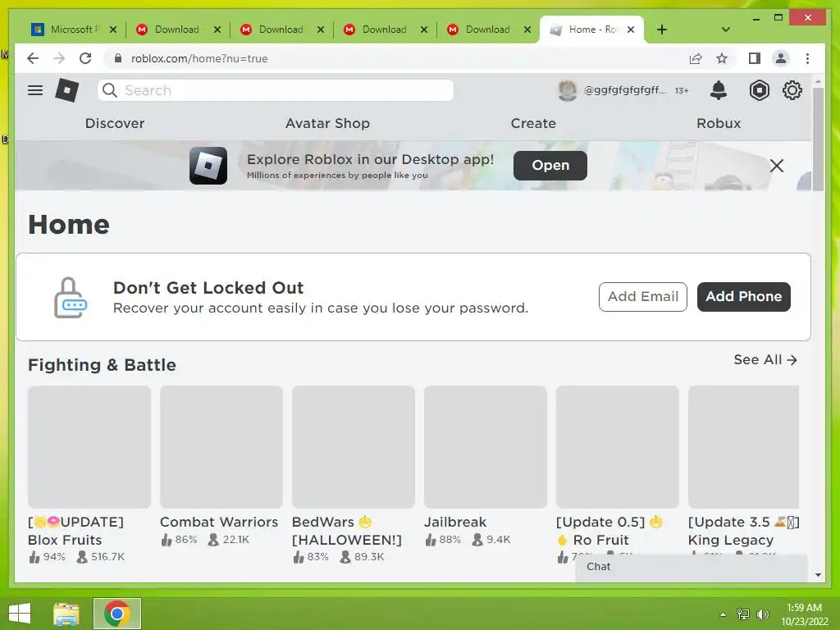Click the page vertical scrollbar thumb
Screen dimensions: 840x630
(818, 139)
